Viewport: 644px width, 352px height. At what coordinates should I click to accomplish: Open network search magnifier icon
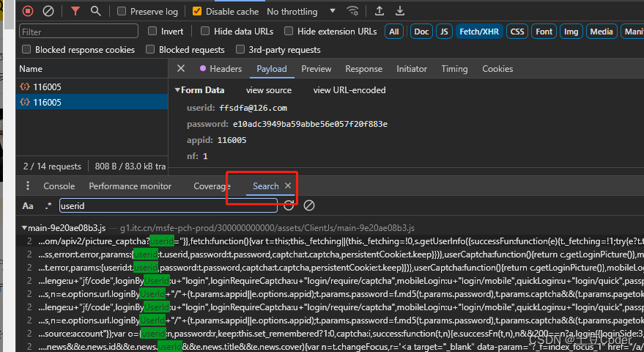pyautogui.click(x=96, y=11)
